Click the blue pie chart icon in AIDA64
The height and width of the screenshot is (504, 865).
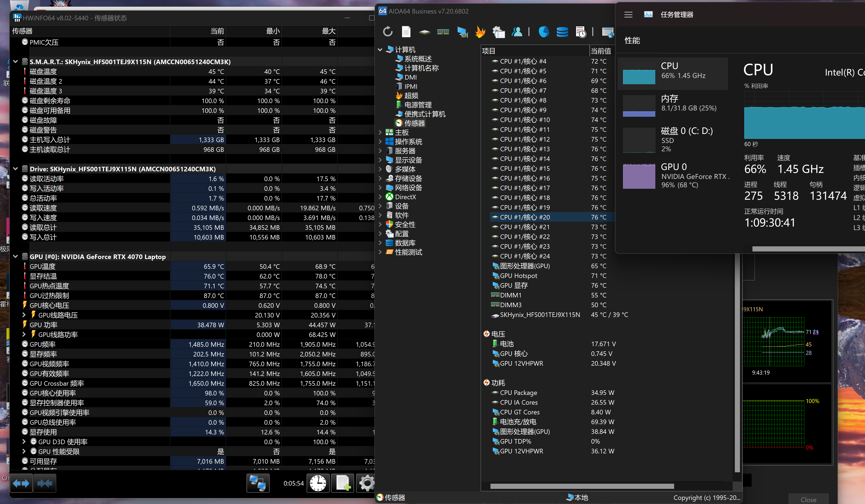[544, 32]
